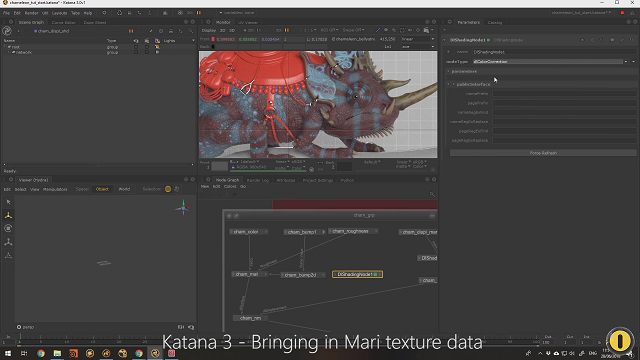Click the search icon in Scene Graph toolbar

point(191,31)
